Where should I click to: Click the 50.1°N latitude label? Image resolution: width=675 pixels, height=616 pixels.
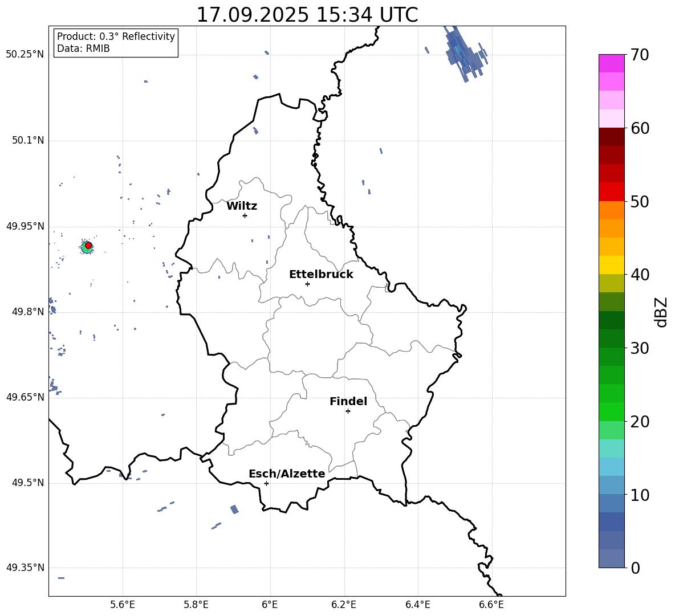(x=28, y=140)
